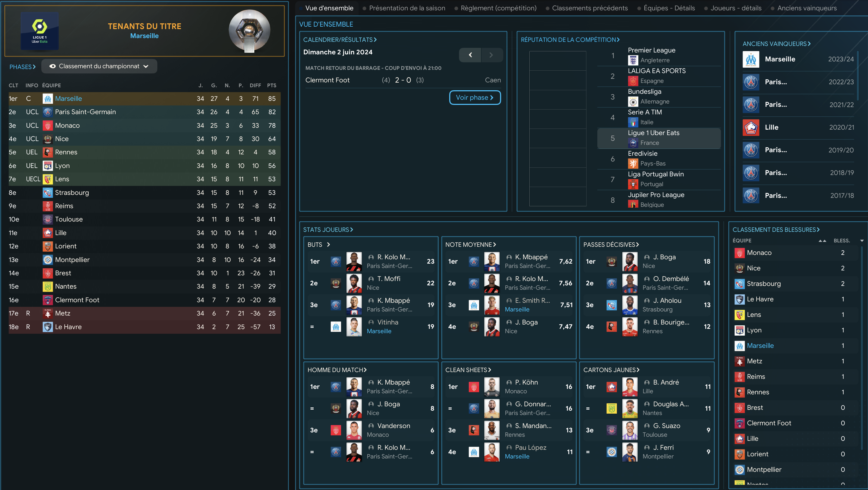Expand the BUTS stats panel
This screenshot has height=490, width=868.
coord(319,245)
